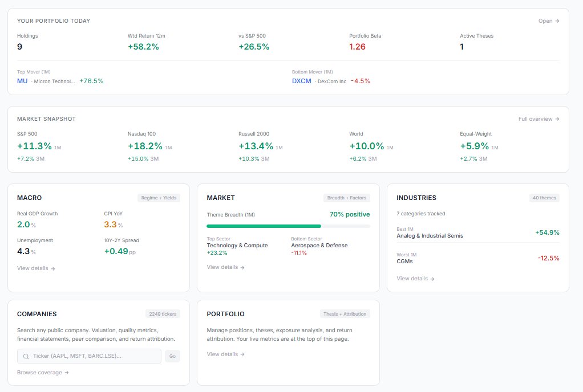Click the 40 themes badge

544,198
